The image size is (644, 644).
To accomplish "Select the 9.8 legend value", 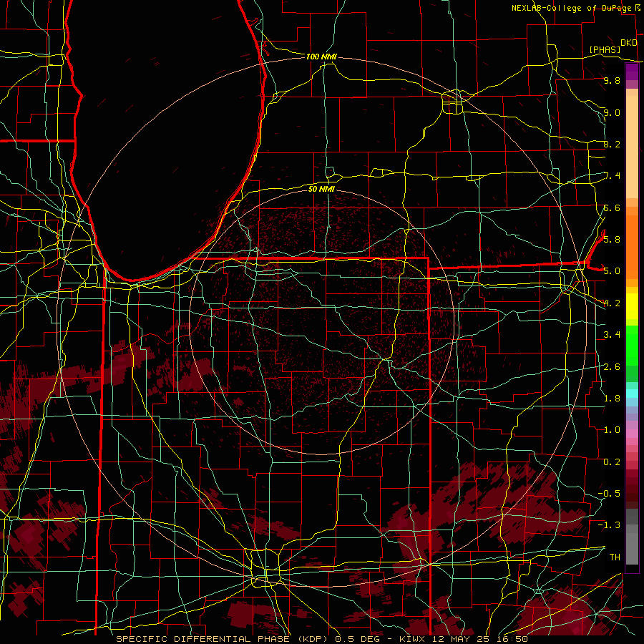I will tap(612, 80).
